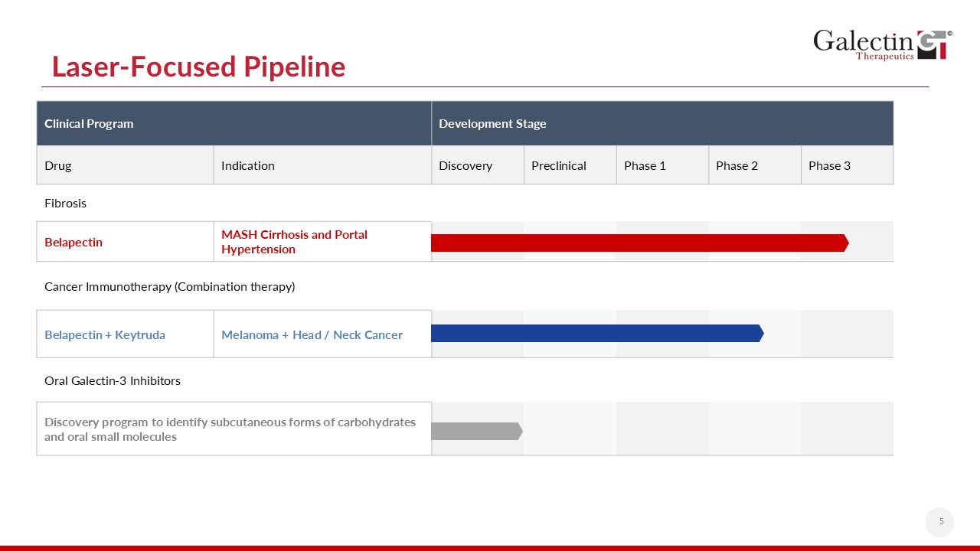
Task: Click the slide number 5 badge
Action: coord(941,522)
